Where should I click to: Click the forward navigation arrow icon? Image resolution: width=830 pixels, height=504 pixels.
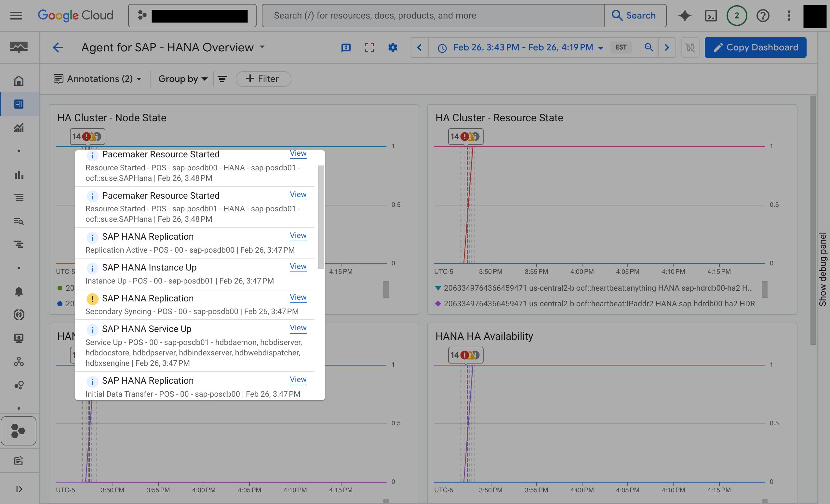[669, 47]
